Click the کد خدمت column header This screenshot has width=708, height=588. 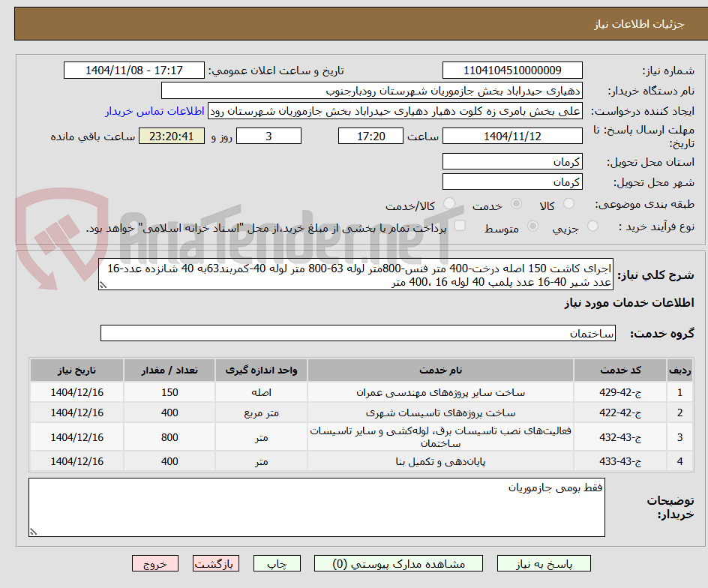pos(620,370)
